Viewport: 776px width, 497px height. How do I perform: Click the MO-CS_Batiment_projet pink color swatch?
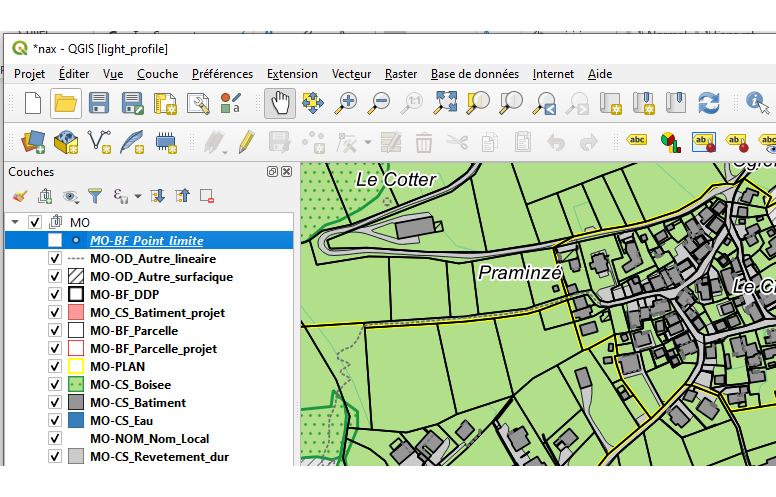pyautogui.click(x=75, y=313)
